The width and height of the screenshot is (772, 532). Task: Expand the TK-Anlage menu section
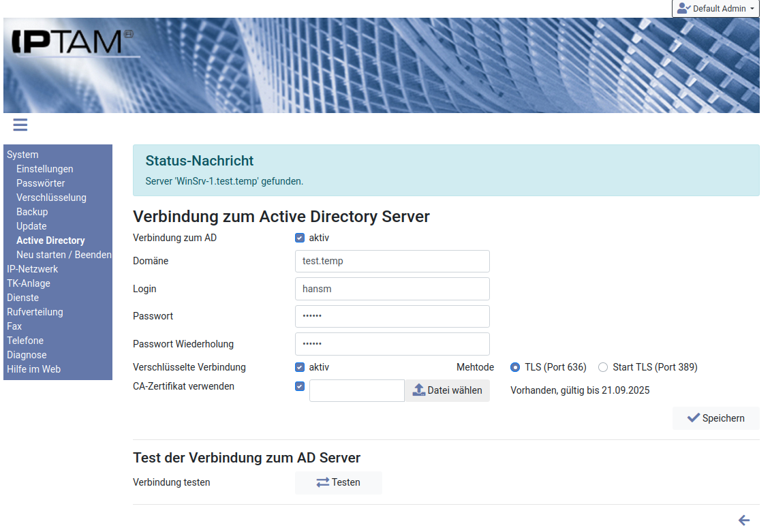(x=29, y=283)
